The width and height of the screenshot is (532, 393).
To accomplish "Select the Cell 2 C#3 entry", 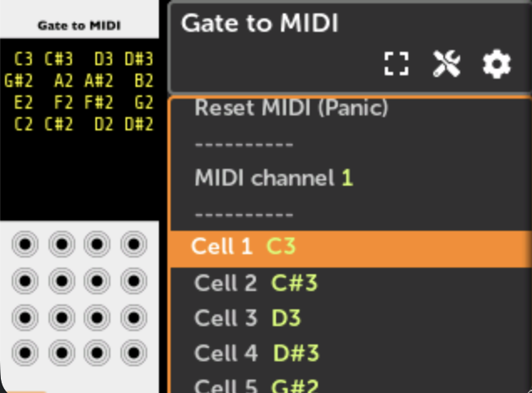I will coord(350,283).
